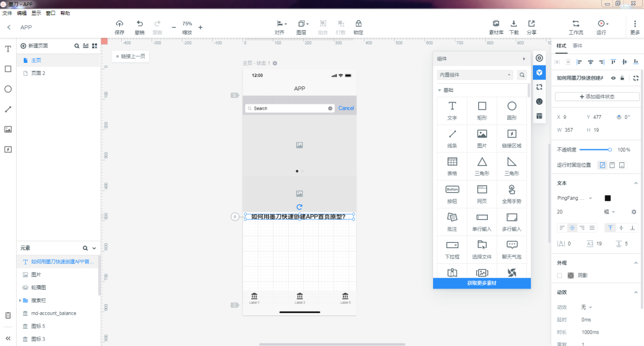The image size is (644, 346).
Task: Open the Edit (编辑) menu
Action: coord(21,13)
